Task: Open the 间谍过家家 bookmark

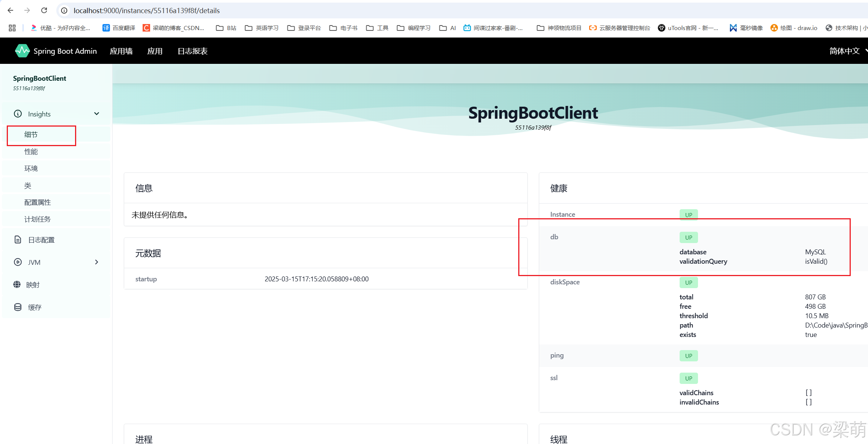Action: coord(493,28)
